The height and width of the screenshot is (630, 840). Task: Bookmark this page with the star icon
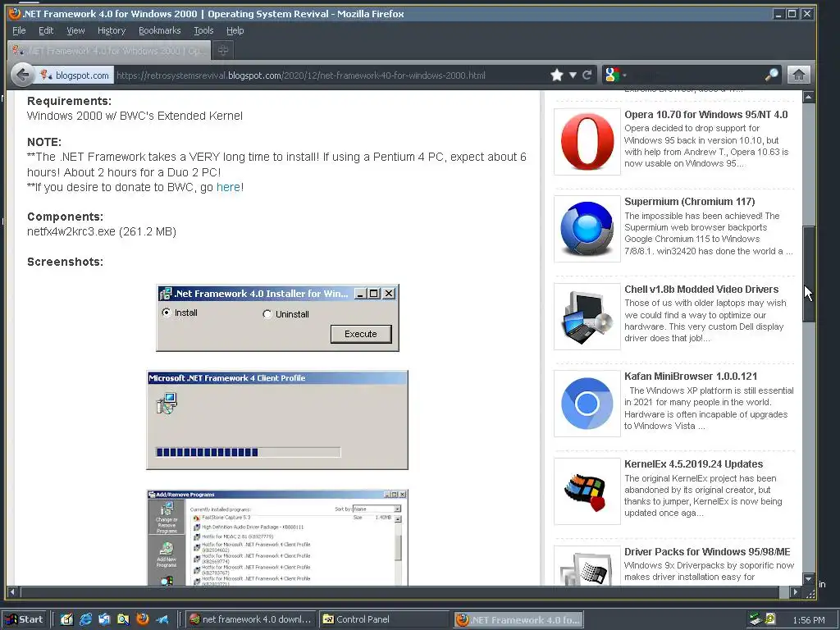(557, 75)
